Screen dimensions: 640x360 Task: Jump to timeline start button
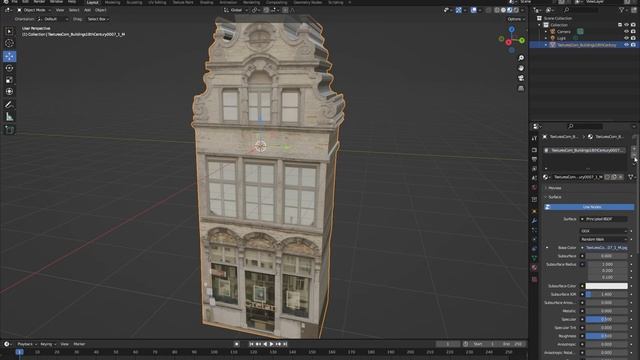[x=251, y=344]
